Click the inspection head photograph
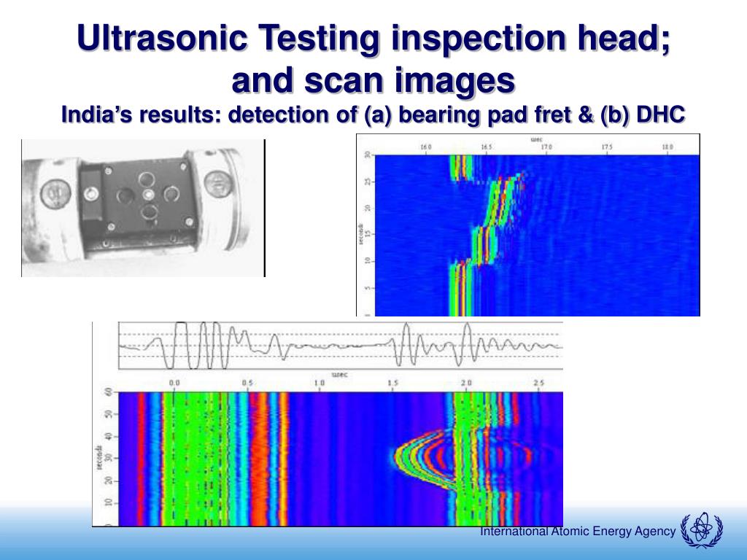This screenshot has height=560, width=747. pyautogui.click(x=144, y=208)
